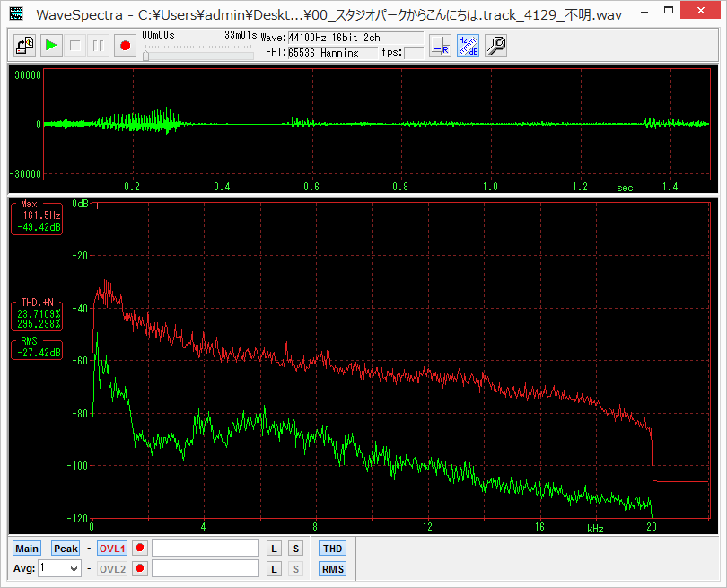
Task: Click the L button in the OVL1 row
Action: 276,549
